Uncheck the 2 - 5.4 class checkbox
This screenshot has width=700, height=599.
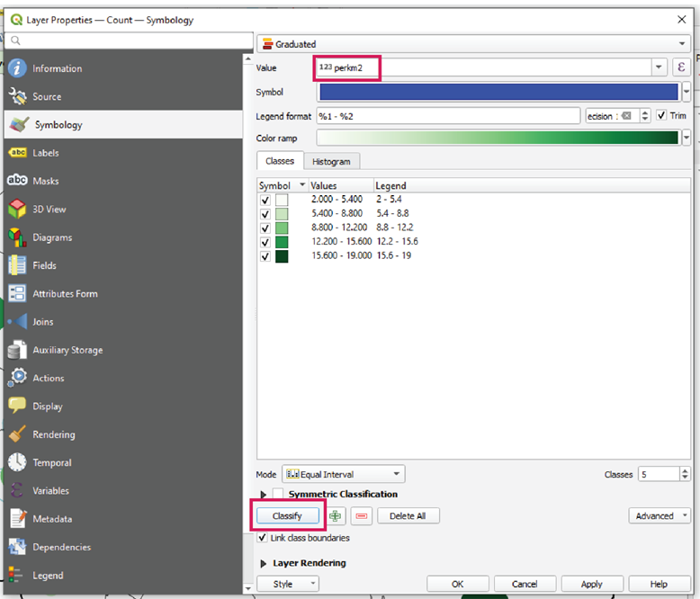[265, 201]
